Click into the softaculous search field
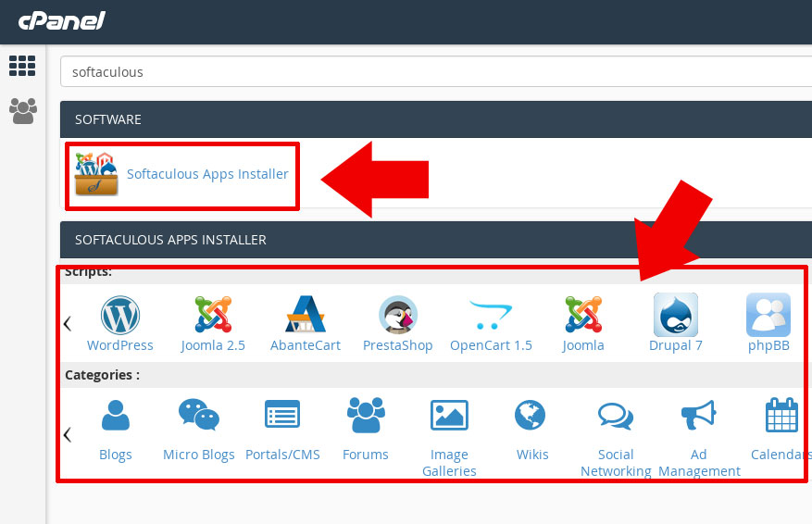The height and width of the screenshot is (524, 812). point(436,72)
